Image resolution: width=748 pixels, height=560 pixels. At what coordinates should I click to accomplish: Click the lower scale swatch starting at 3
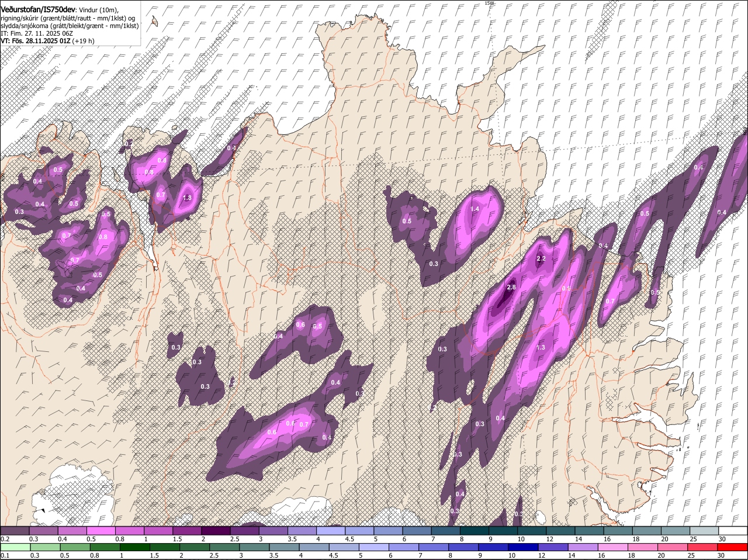point(254,547)
